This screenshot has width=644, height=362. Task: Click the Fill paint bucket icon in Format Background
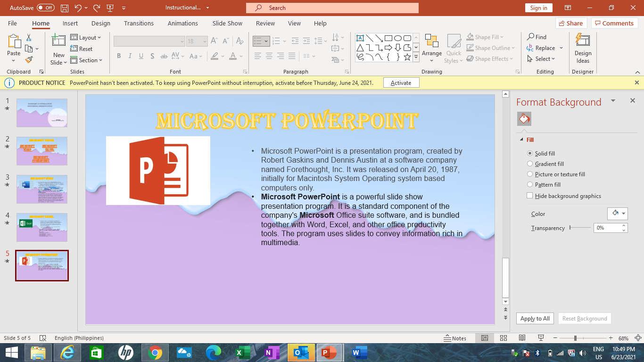pyautogui.click(x=524, y=119)
